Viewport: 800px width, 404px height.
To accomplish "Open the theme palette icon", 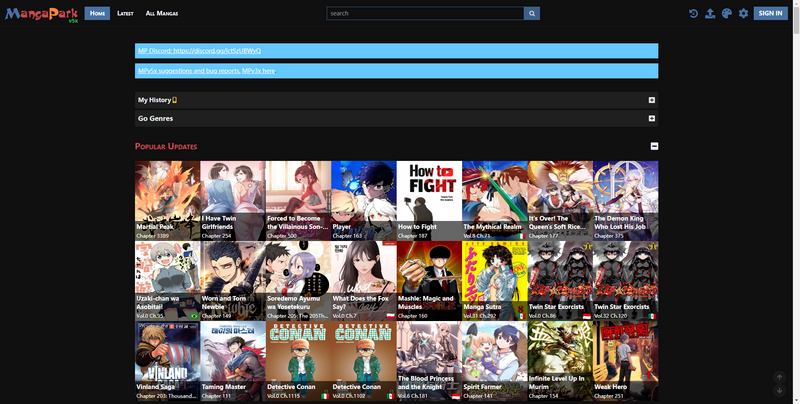I will click(x=727, y=14).
